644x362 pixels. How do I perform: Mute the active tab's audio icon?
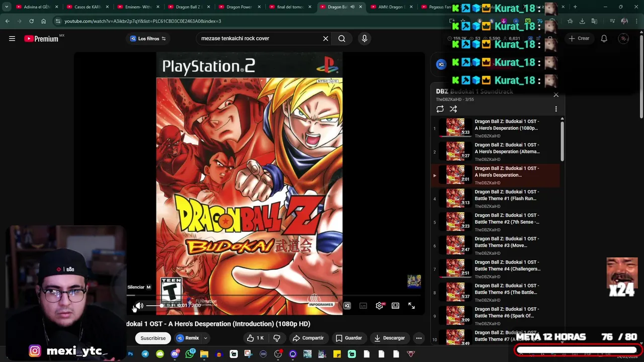click(x=352, y=7)
